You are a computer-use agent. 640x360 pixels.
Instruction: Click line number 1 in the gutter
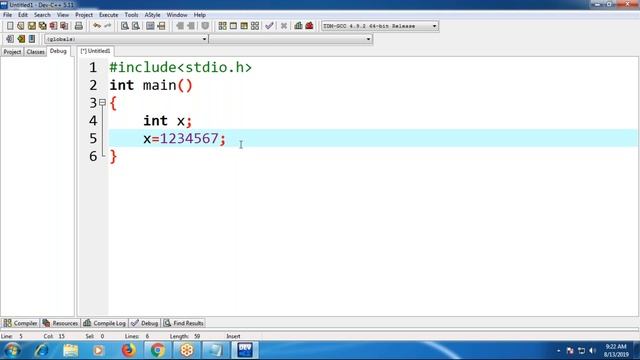[93, 67]
